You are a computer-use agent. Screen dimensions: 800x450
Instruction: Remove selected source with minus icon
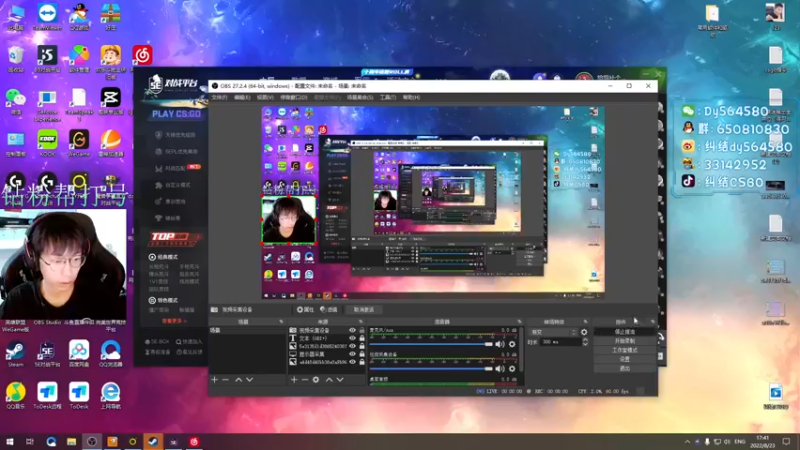(x=305, y=380)
